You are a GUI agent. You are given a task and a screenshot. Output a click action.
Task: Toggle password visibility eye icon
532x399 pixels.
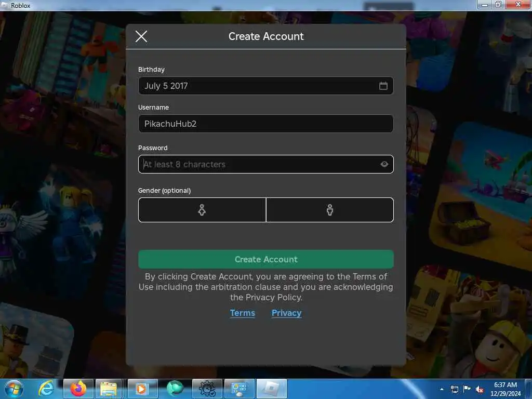[x=384, y=164]
